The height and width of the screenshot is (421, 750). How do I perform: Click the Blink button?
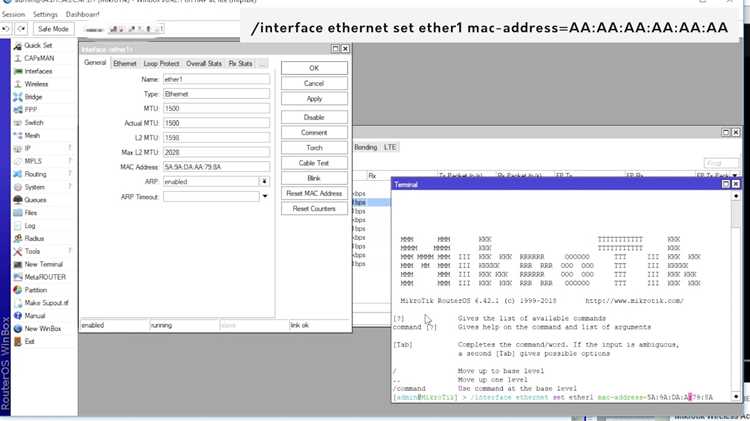pos(314,178)
